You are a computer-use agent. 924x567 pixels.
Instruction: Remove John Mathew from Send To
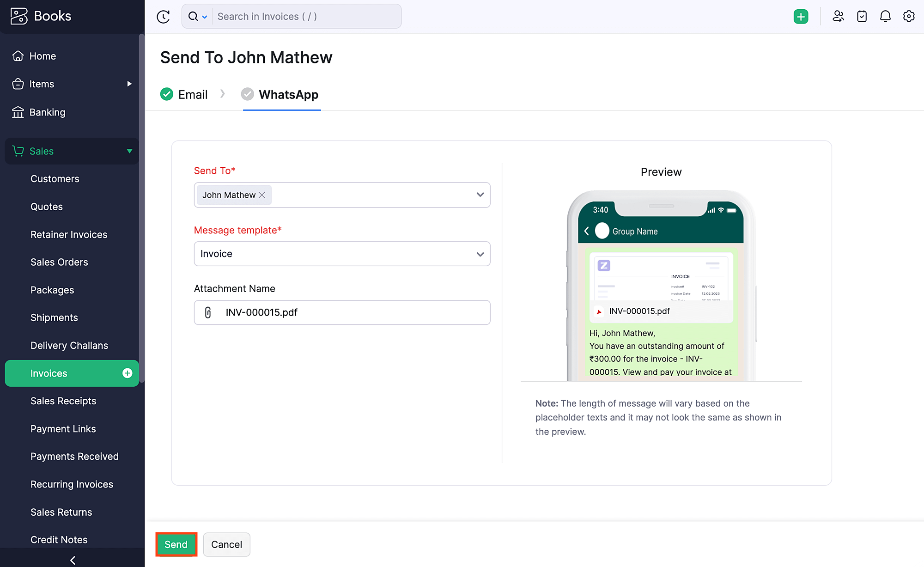tap(261, 195)
